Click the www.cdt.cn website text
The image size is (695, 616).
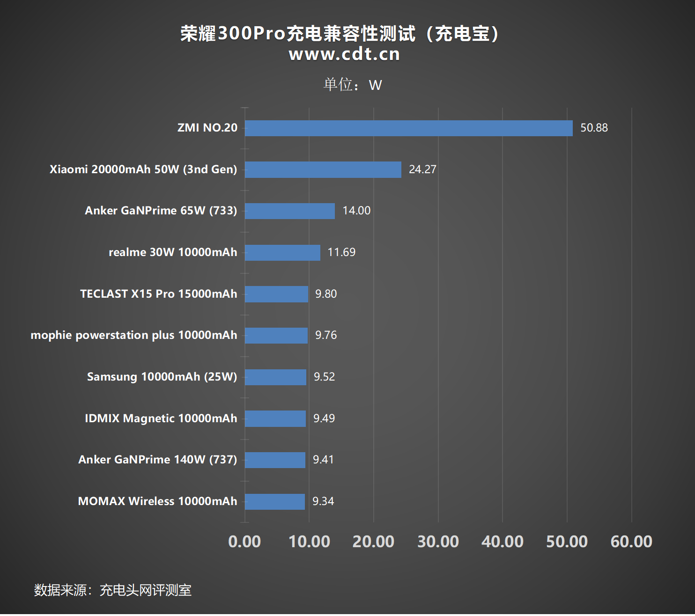[x=344, y=54]
